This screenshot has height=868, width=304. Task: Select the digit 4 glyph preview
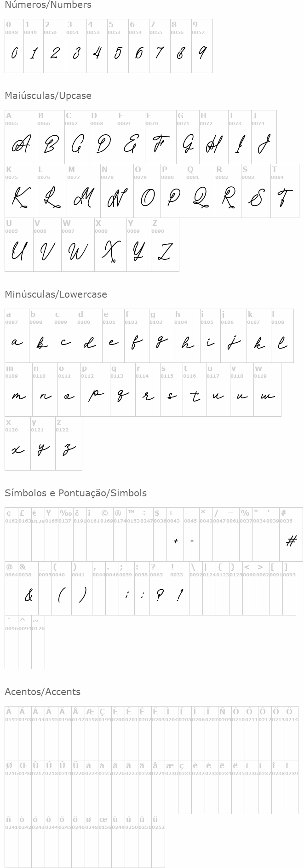coord(97,53)
